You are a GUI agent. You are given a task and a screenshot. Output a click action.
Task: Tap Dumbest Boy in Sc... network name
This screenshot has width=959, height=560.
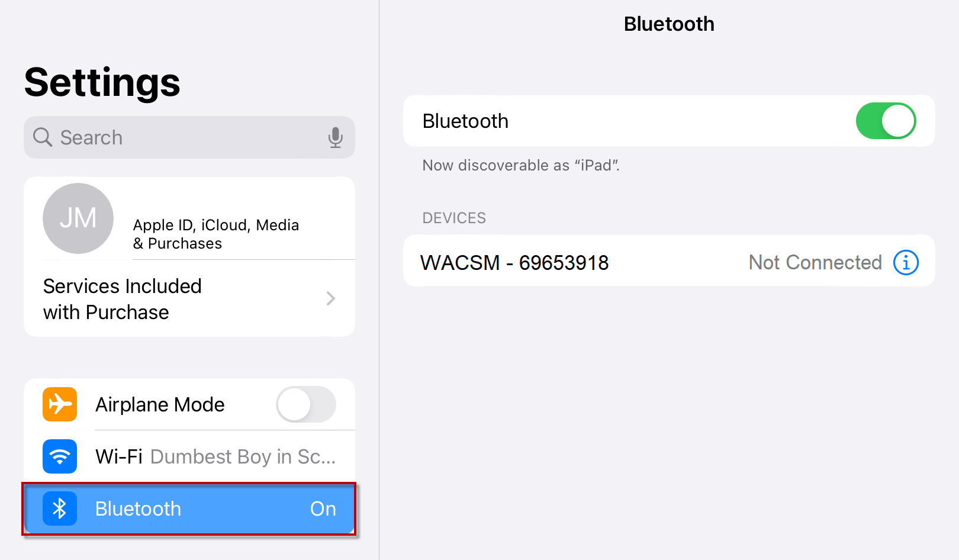[244, 456]
